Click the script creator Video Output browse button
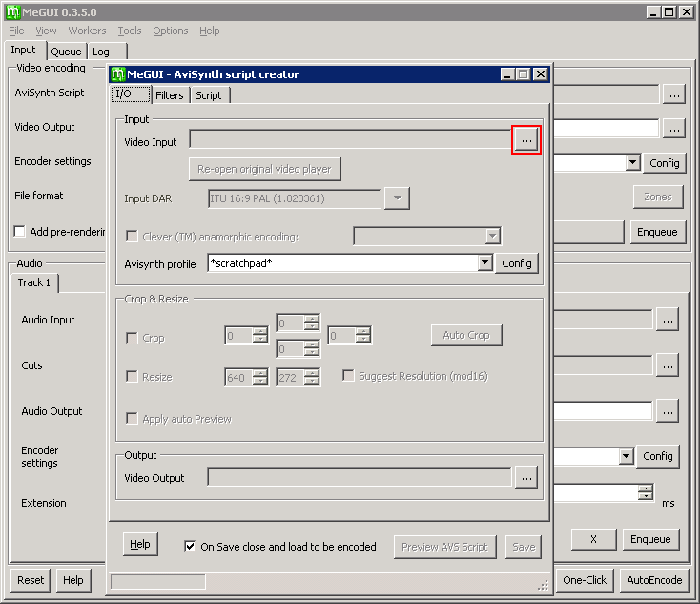 [x=526, y=477]
